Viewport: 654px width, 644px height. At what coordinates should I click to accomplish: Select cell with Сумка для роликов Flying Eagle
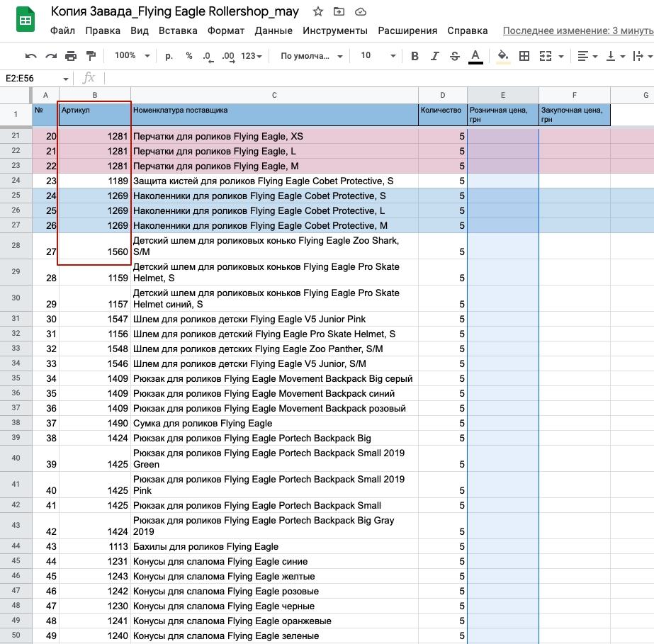(274, 423)
